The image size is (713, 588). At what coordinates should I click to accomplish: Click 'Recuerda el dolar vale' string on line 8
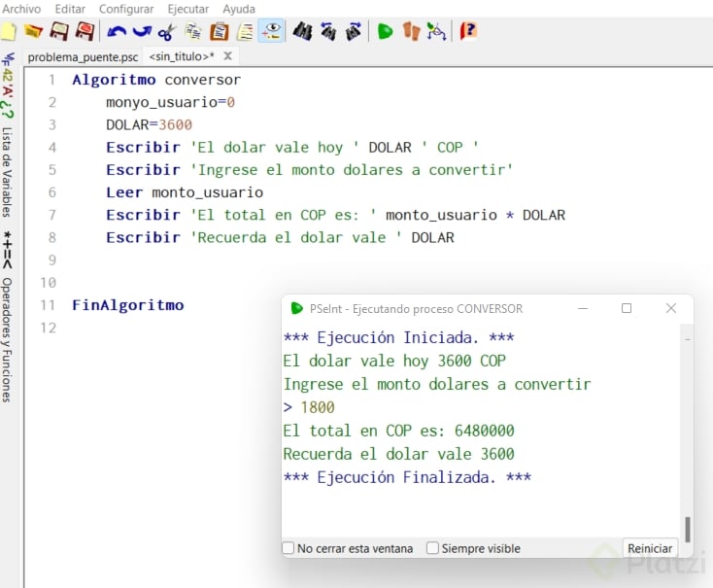(295, 237)
